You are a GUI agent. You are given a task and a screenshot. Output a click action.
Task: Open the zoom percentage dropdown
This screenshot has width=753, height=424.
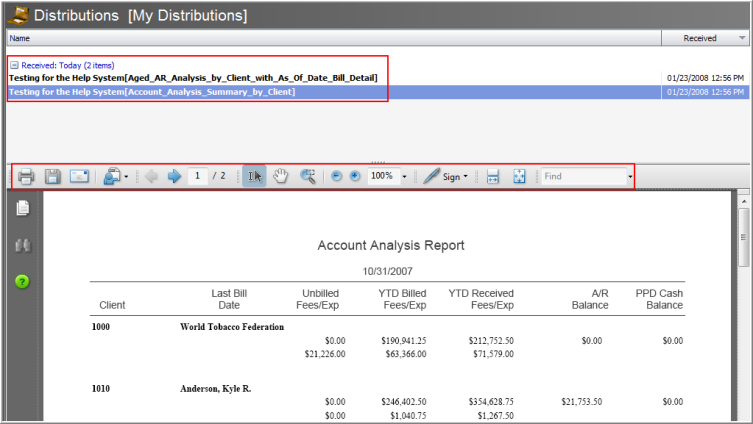click(404, 177)
